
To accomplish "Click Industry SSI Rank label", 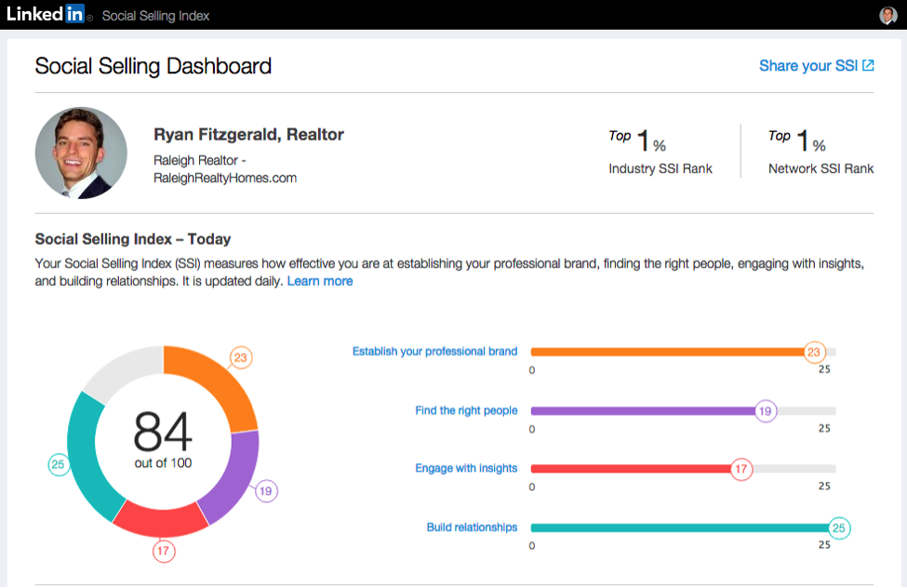I will (660, 169).
